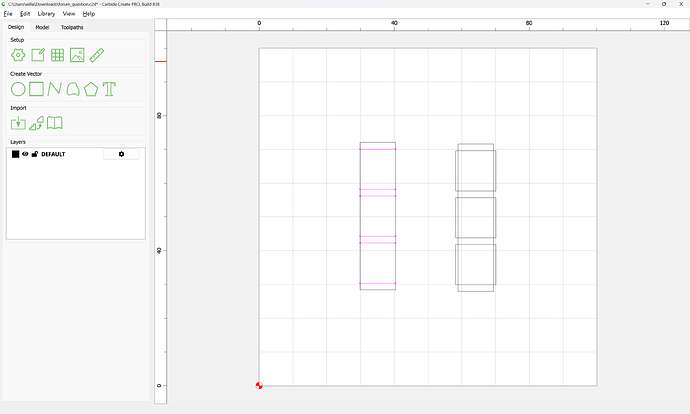Click the import file icon
690x414 pixels.
pos(18,123)
